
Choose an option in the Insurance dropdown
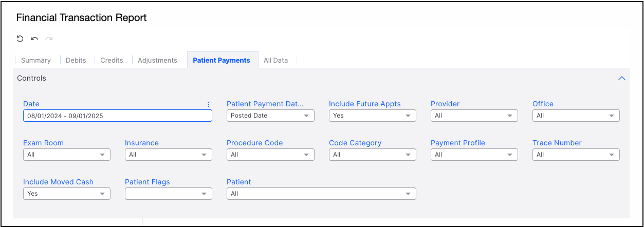(169, 155)
